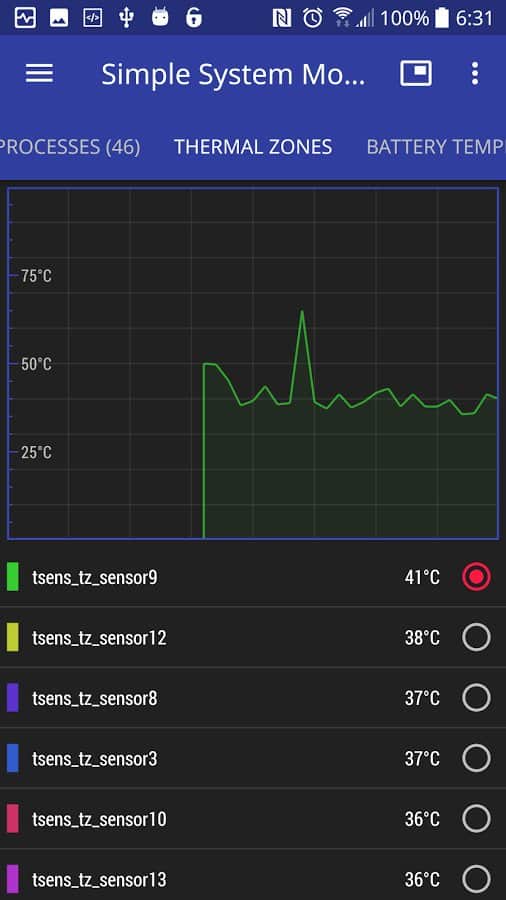Tap the green tsens_tz_sensor9 color swatch

click(x=13, y=577)
